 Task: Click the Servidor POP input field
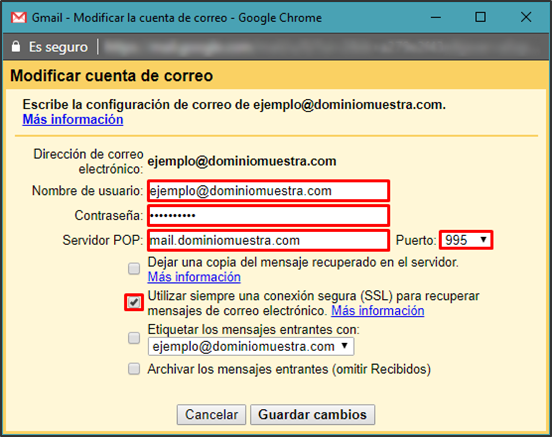(x=268, y=241)
